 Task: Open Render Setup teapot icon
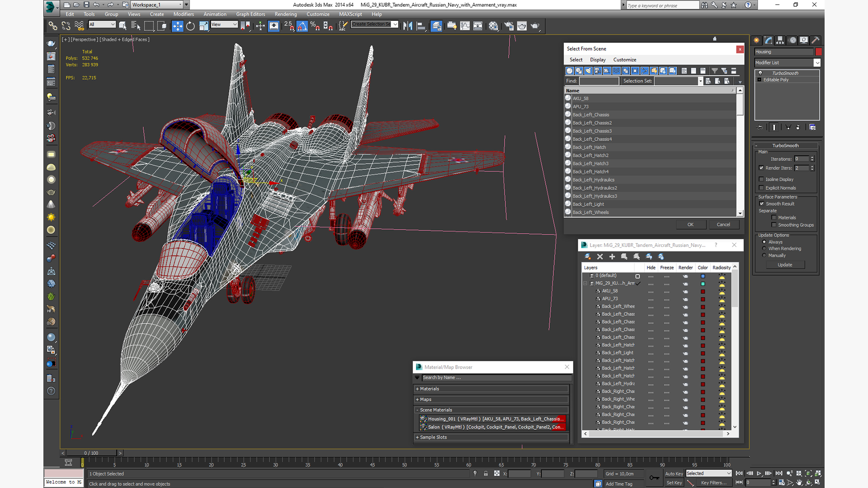tap(509, 26)
